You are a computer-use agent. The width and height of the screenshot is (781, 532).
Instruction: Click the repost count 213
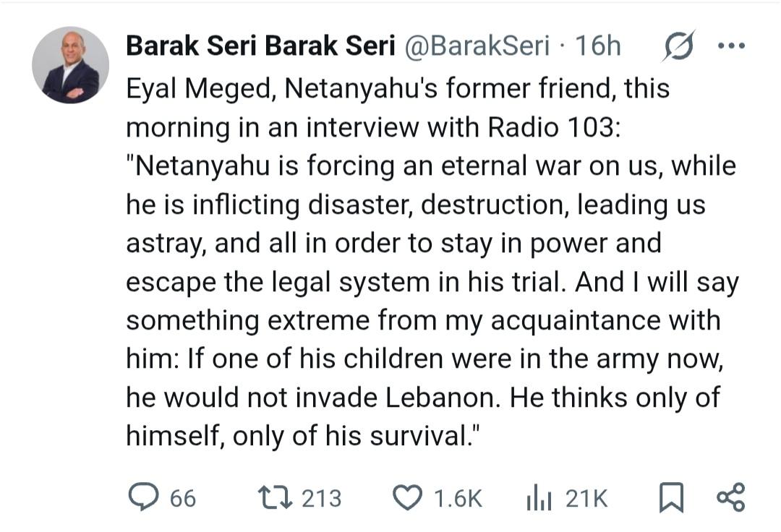pos(321,498)
